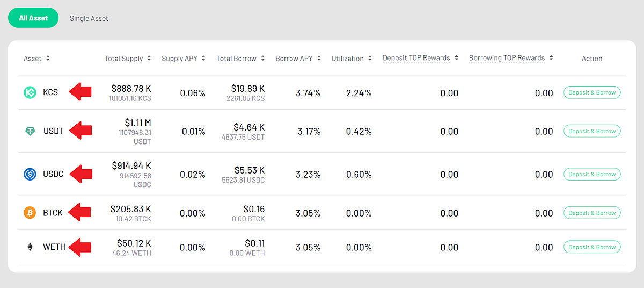Click Deposit & Borrow for USDC

pos(592,174)
